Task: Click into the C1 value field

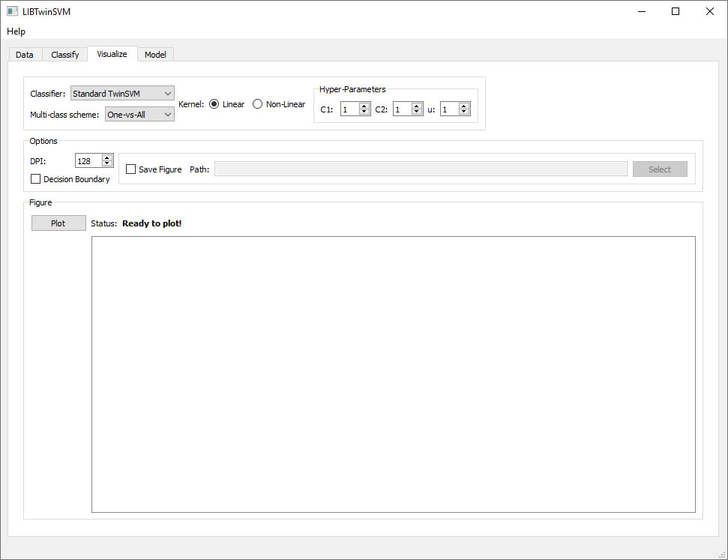Action: 349,109
